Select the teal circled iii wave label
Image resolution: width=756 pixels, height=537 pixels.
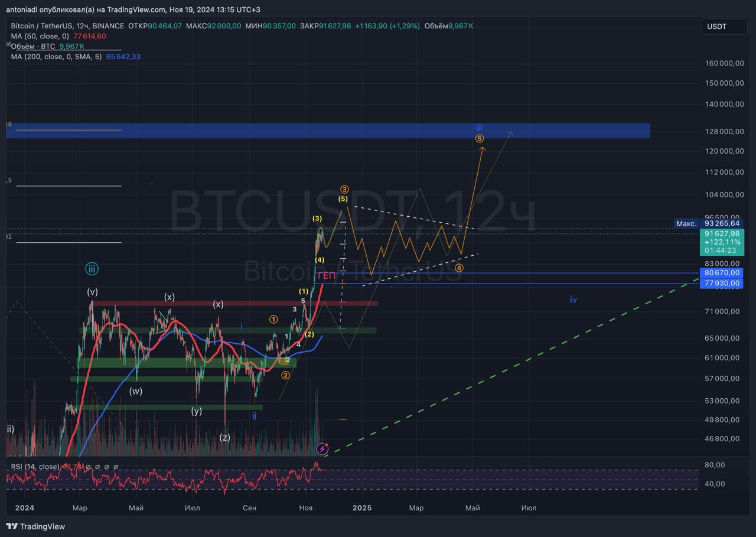[91, 269]
